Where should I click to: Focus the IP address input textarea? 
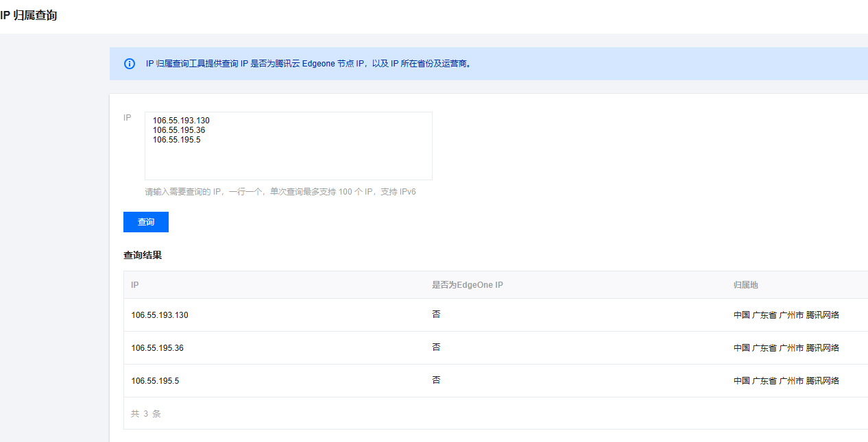point(289,146)
